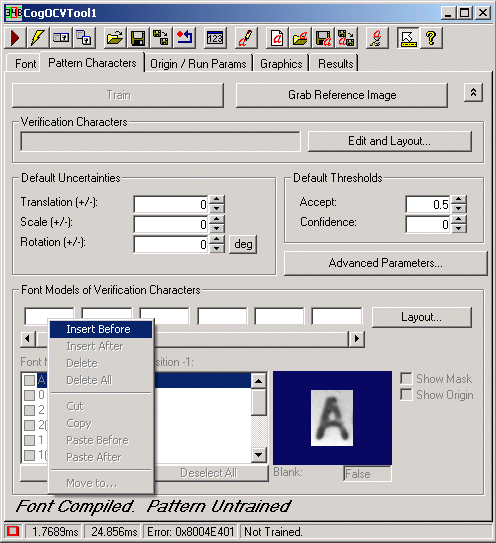496x543 pixels.
Task: Go to the Graphics tab
Action: [281, 64]
